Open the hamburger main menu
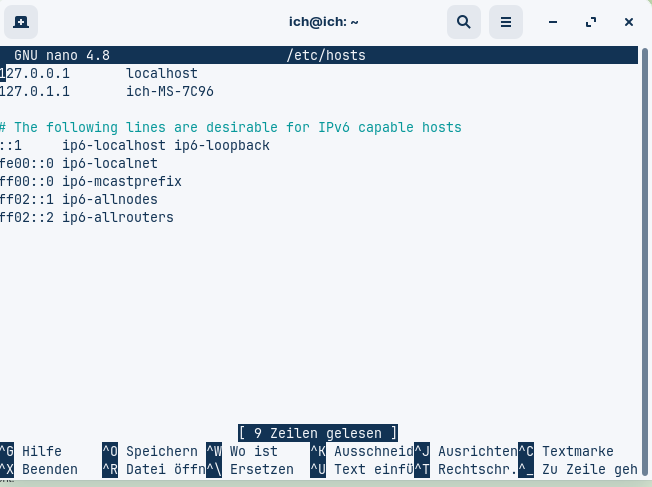The width and height of the screenshot is (652, 487). click(x=506, y=22)
